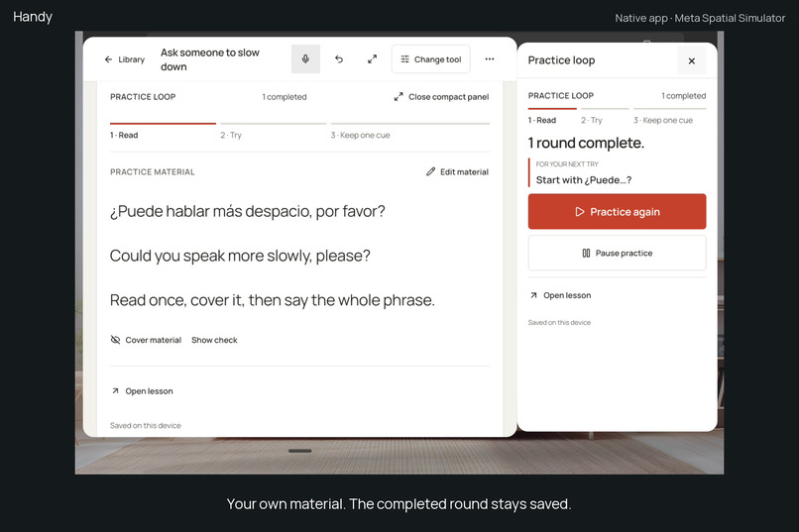Image resolution: width=799 pixels, height=532 pixels.
Task: Click Show check
Action: [x=214, y=340]
